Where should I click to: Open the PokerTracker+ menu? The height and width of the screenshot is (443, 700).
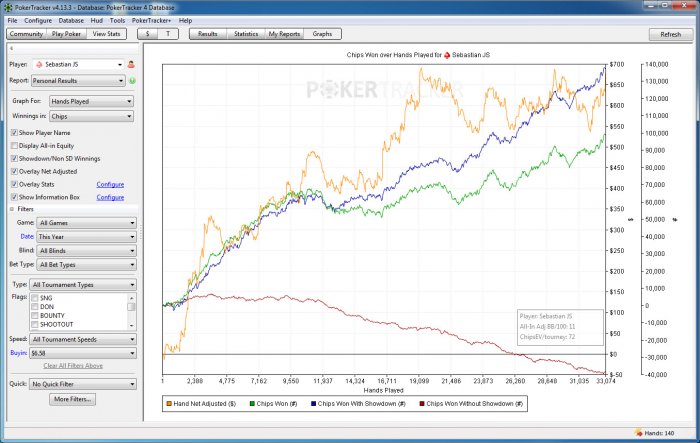click(x=151, y=21)
